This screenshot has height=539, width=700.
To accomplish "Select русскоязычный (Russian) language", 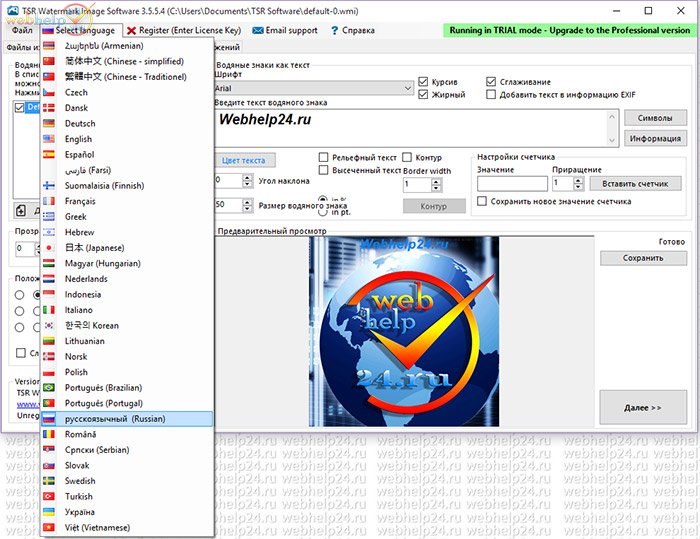I will (x=127, y=419).
